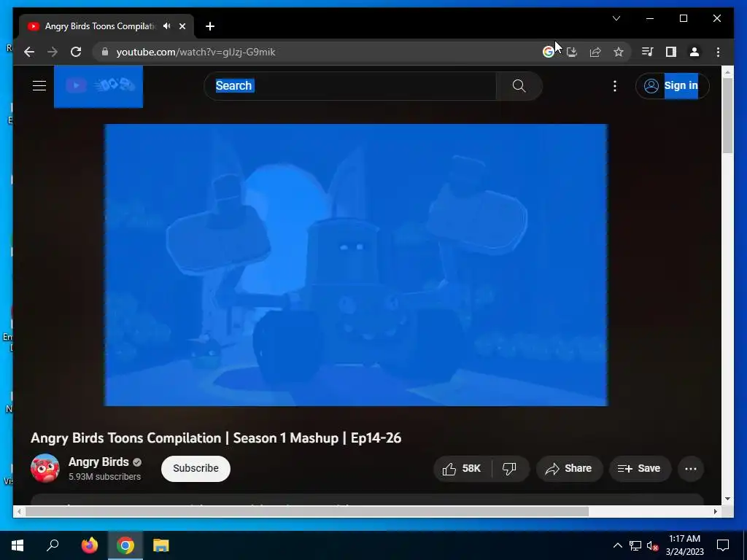Image resolution: width=747 pixels, height=560 pixels.
Task: Click the vertical scrollbar thumb
Action: [727, 114]
